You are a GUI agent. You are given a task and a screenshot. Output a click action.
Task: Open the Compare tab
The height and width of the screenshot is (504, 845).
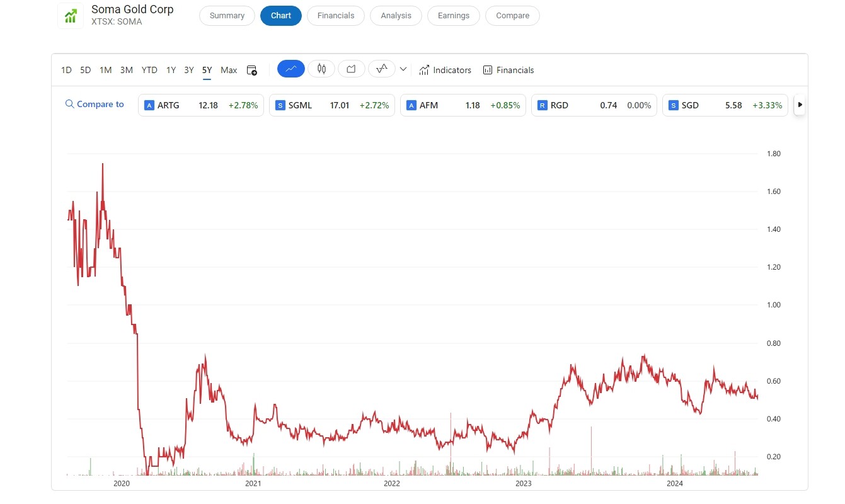click(513, 16)
